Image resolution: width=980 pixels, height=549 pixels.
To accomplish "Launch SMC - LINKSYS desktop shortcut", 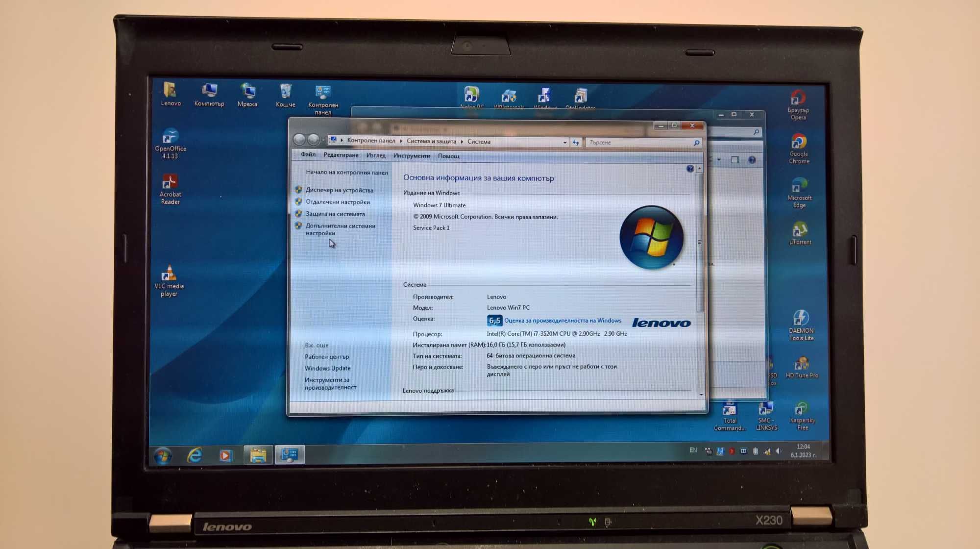I will coord(766,416).
